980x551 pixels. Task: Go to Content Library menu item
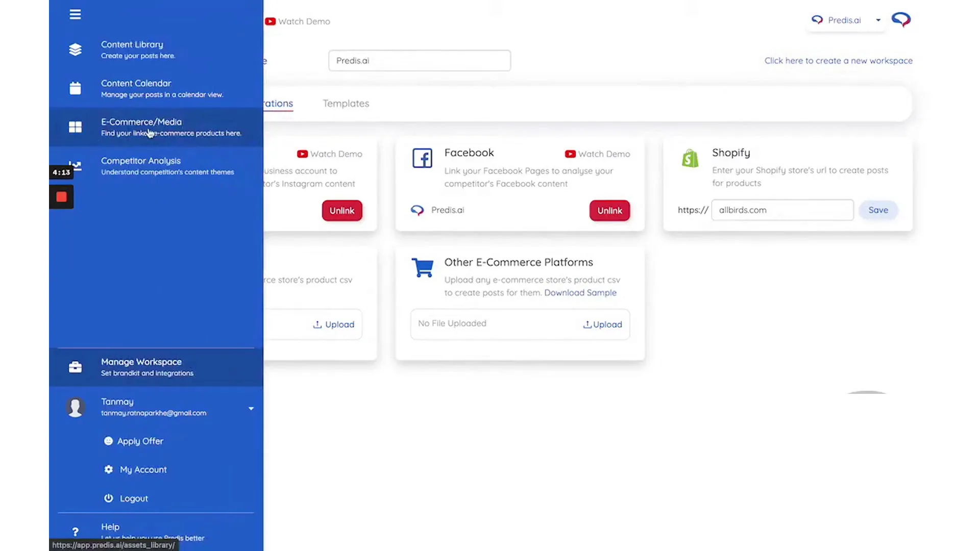pyautogui.click(x=156, y=49)
